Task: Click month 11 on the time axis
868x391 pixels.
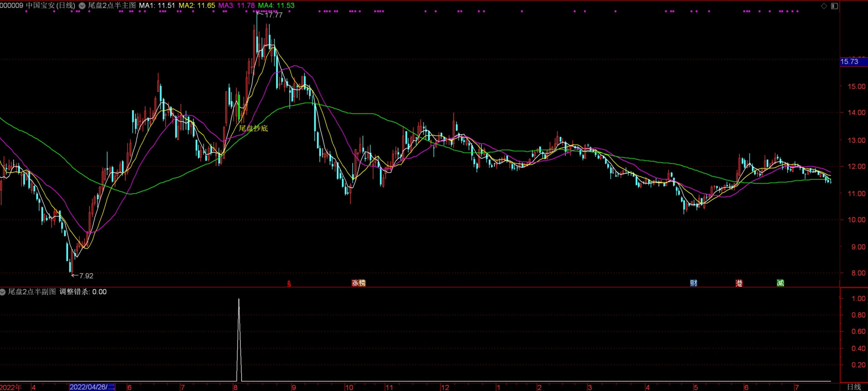Action: [389, 387]
